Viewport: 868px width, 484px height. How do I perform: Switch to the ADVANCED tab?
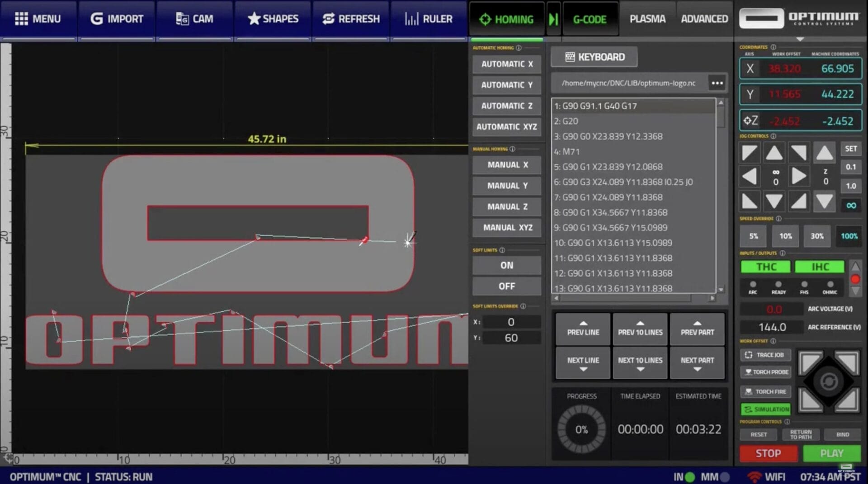[x=704, y=19]
